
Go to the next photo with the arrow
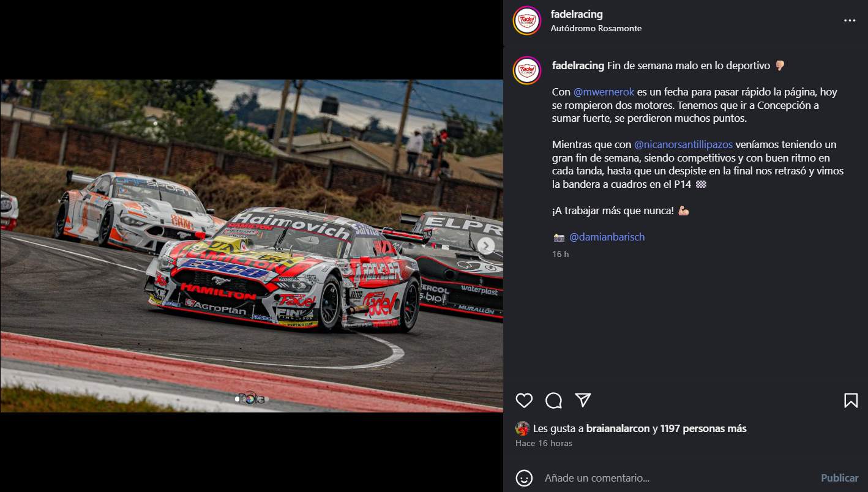tap(486, 245)
